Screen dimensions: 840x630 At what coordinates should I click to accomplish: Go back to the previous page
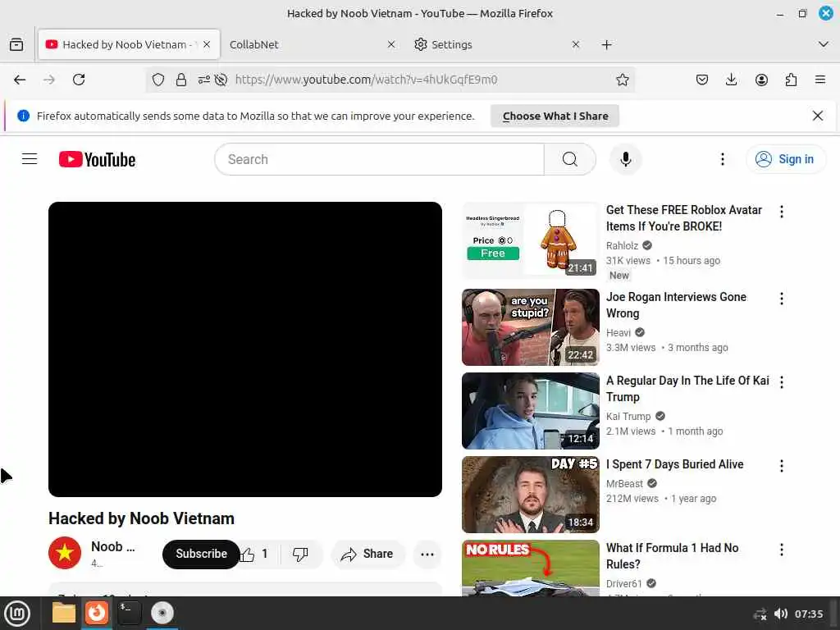(20, 80)
